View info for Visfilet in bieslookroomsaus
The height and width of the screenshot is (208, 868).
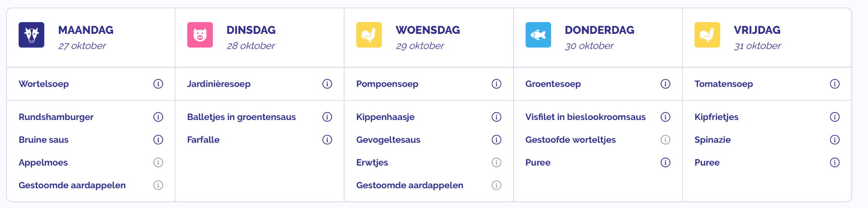click(x=665, y=117)
